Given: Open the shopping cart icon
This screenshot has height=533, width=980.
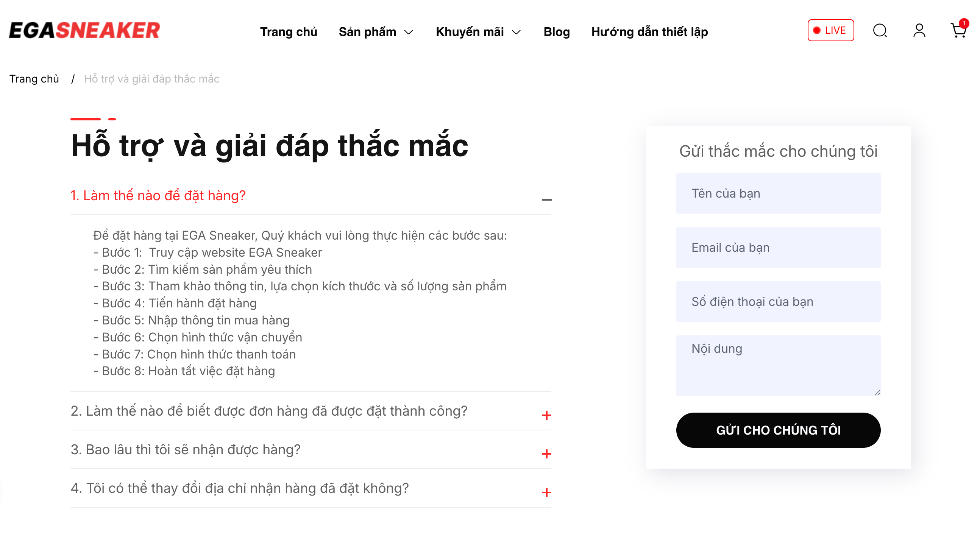Looking at the screenshot, I should tap(958, 31).
